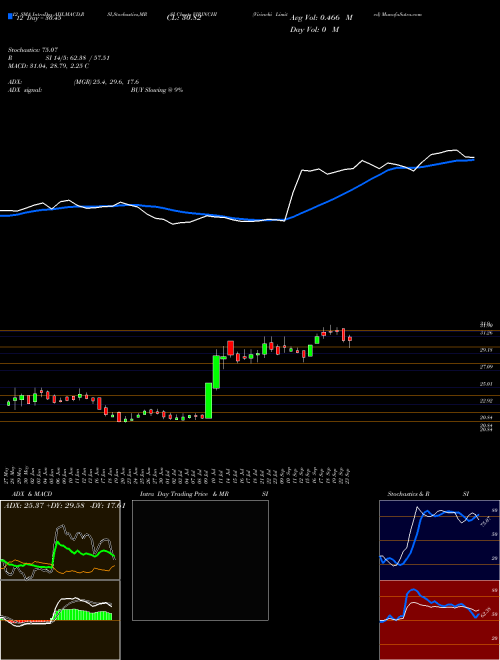Select the 'ADX: 25.37 +DY: 29.58 -DY: 17.61' header
The height and width of the screenshot is (660, 500).
pos(64,506)
